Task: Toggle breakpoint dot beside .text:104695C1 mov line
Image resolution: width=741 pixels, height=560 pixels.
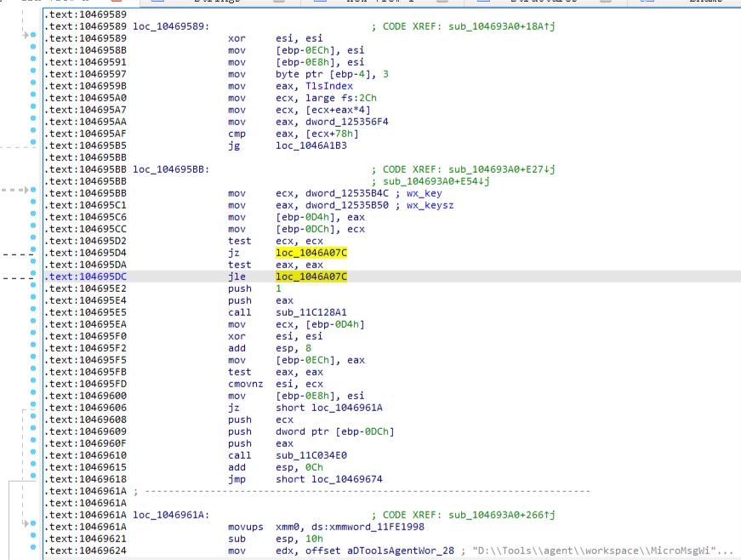Action: click(x=33, y=202)
